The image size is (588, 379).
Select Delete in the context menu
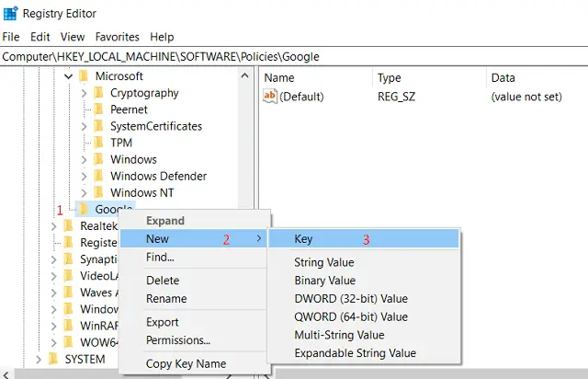click(163, 281)
